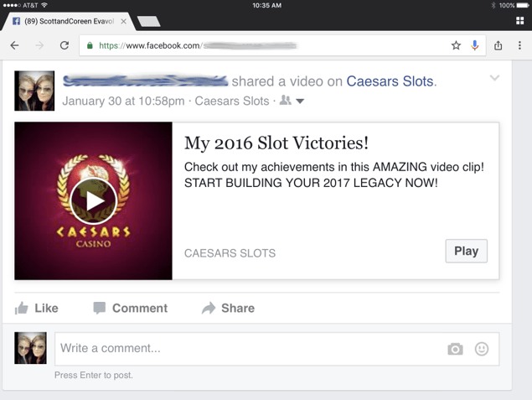This screenshot has height=400, width=532.
Task: Expand the post options chevron
Action: click(x=494, y=78)
